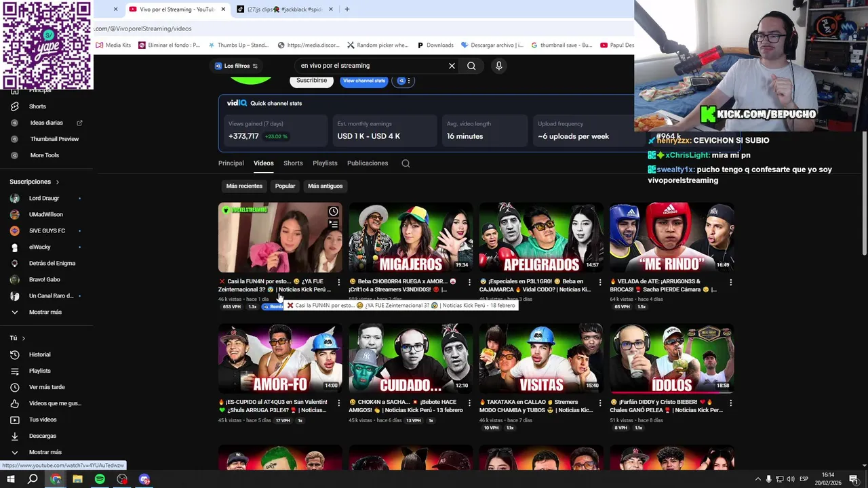Open Playlists in the left sidebar

click(x=39, y=371)
